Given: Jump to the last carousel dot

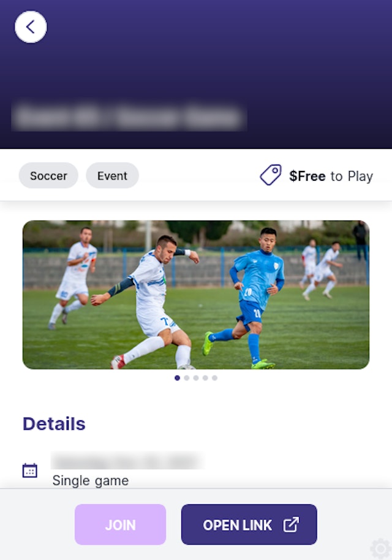Looking at the screenshot, I should [214, 378].
